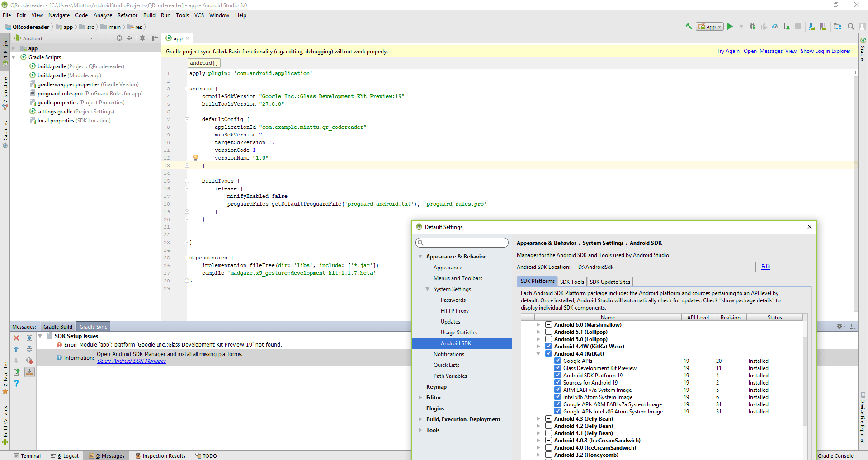The width and height of the screenshot is (868, 460).
Task: Toggle the Glass Development Kit Preview checkbox
Action: (557, 368)
